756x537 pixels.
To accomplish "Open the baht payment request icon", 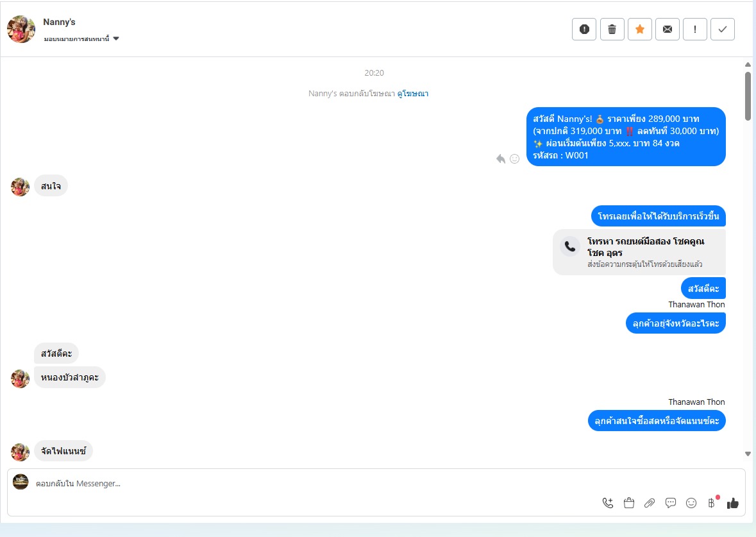I will (712, 503).
